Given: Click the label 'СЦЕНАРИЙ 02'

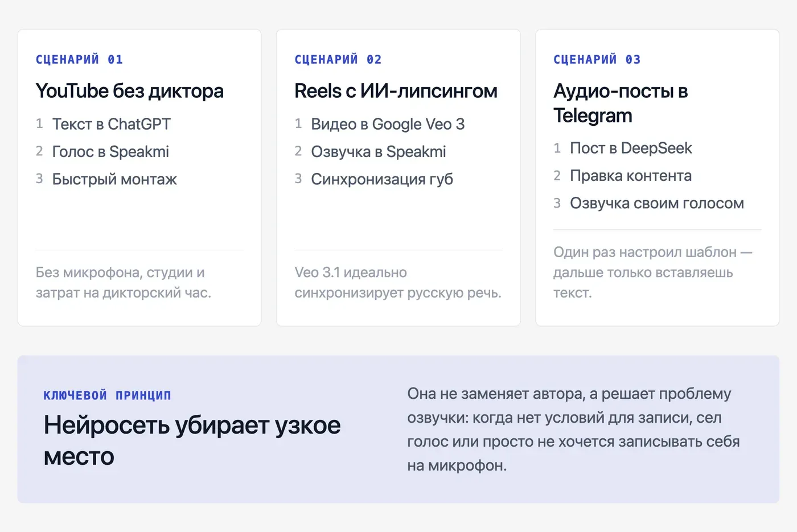Looking at the screenshot, I should pos(338,59).
